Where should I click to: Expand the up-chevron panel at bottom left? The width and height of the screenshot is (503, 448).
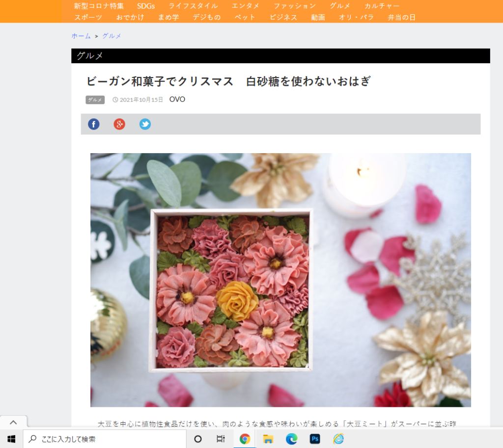point(13,422)
